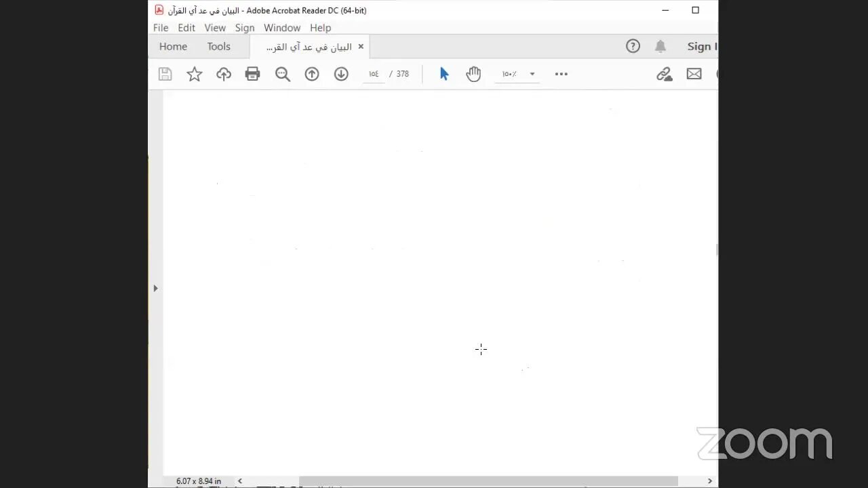This screenshot has height=488, width=868.
Task: Click the Adobe Acrobat title bar icon
Action: point(159,10)
